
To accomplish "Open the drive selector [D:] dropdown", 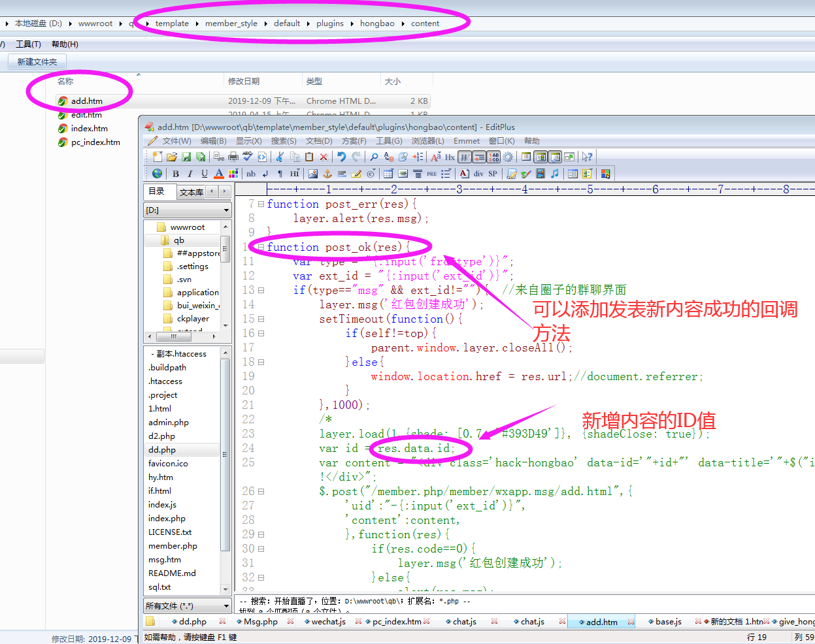I will point(188,210).
